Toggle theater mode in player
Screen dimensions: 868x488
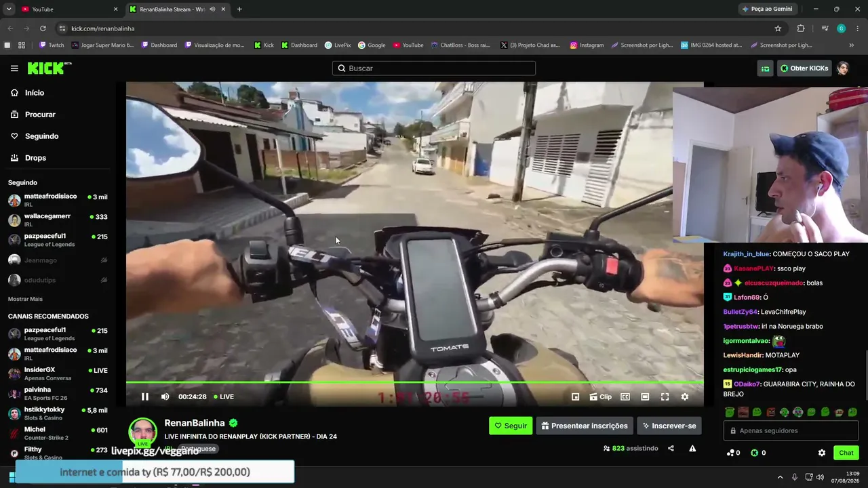point(645,396)
